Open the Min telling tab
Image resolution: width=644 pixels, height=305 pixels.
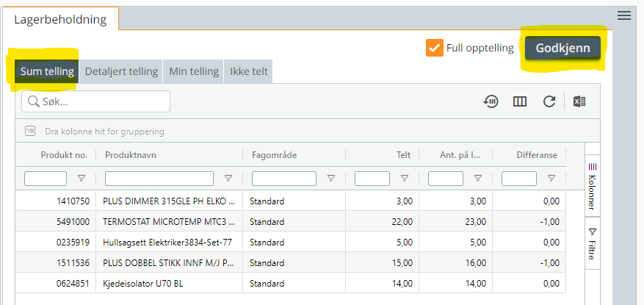193,71
